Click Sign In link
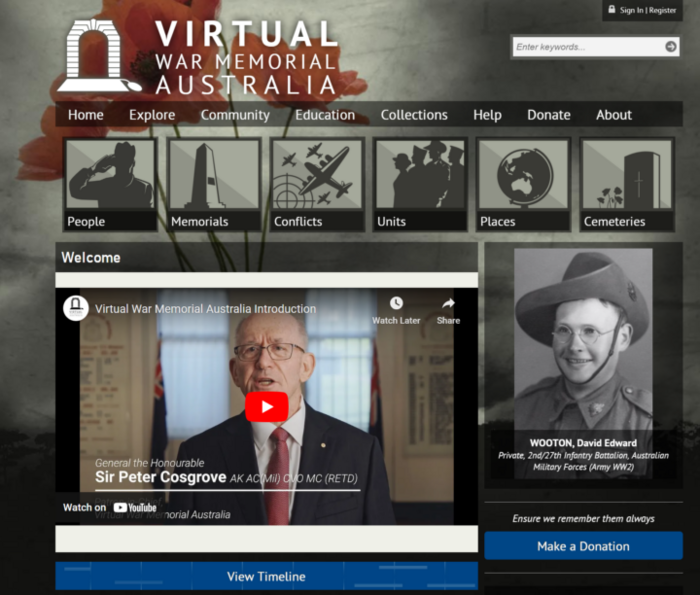Viewport: 700px width, 595px height. [x=631, y=10]
